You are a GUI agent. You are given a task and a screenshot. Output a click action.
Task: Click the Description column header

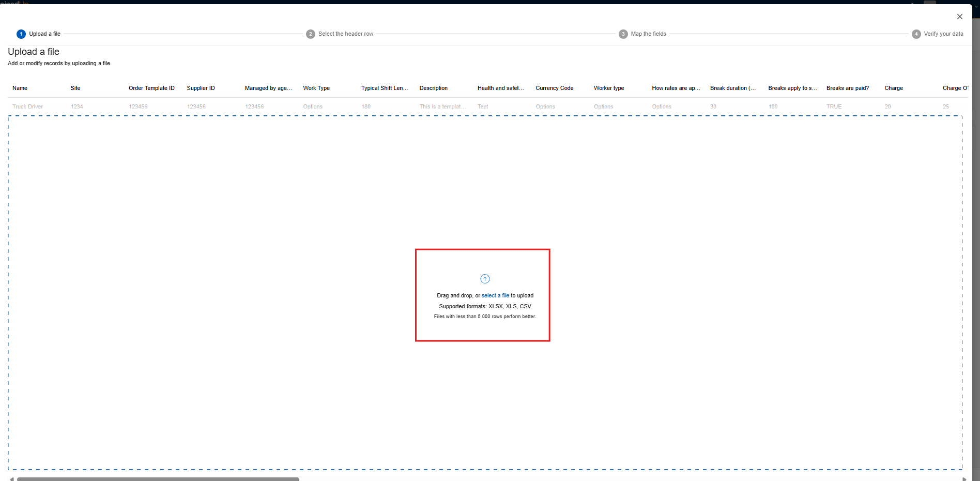tap(433, 88)
